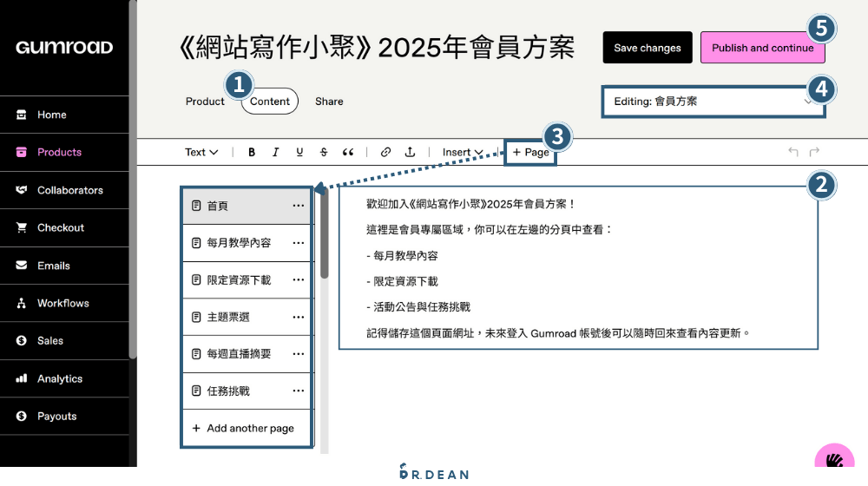The width and height of the screenshot is (868, 486).
Task: Select the 每月教學內容 page
Action: pos(247,243)
